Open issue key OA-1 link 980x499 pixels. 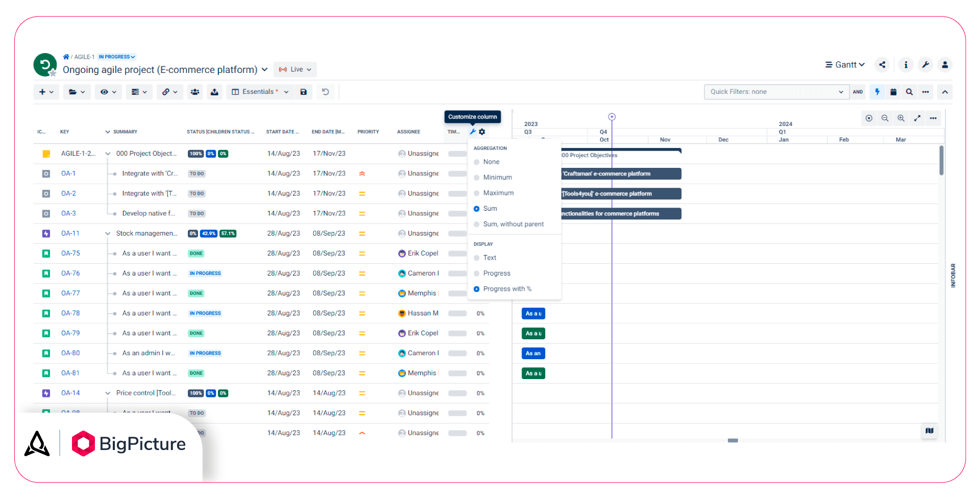click(x=68, y=173)
